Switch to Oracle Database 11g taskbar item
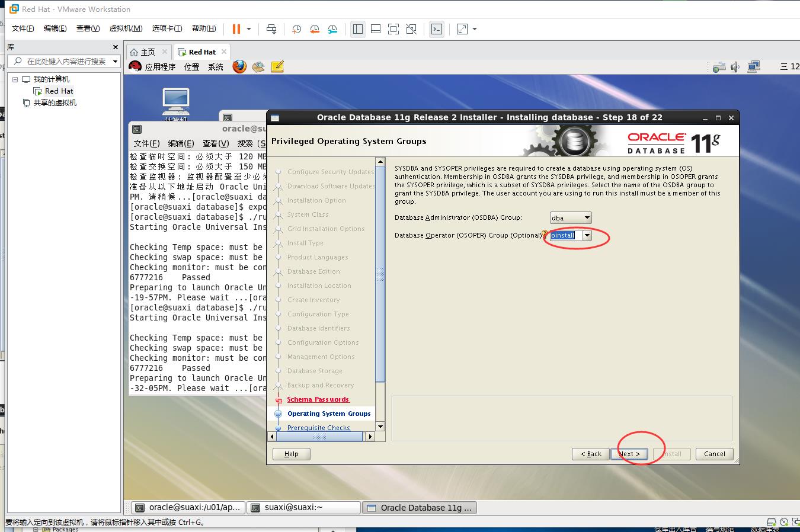Viewport: 800px width, 532px height. [420, 508]
